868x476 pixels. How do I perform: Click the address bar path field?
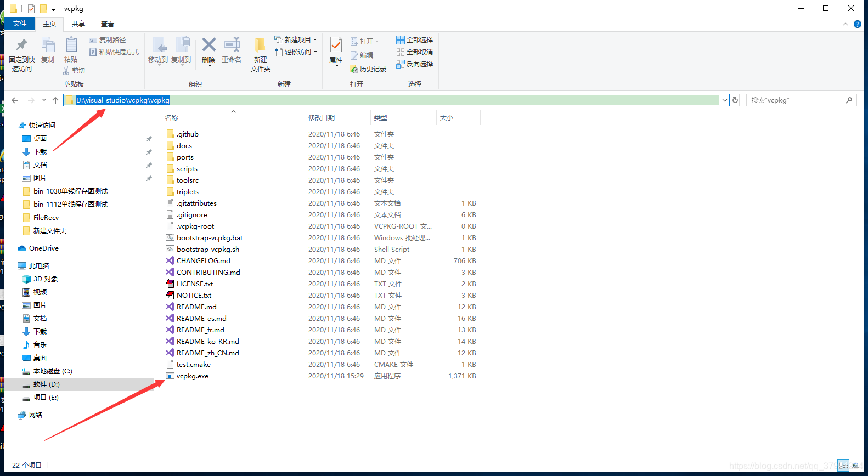392,100
